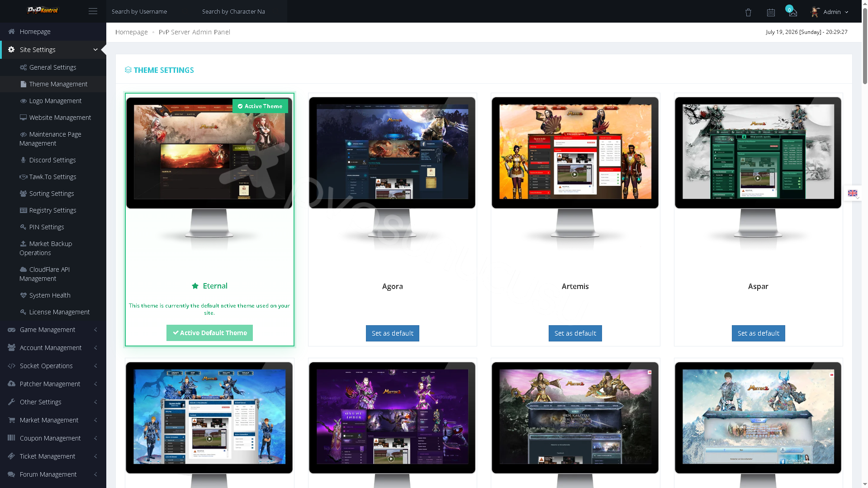Open Market Backup Operations item
The width and height of the screenshot is (868, 488).
pos(53,248)
